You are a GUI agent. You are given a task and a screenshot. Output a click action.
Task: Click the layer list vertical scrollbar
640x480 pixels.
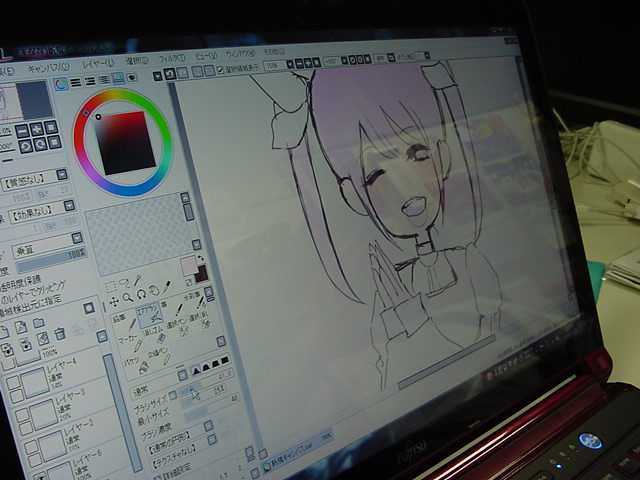(x=121, y=413)
